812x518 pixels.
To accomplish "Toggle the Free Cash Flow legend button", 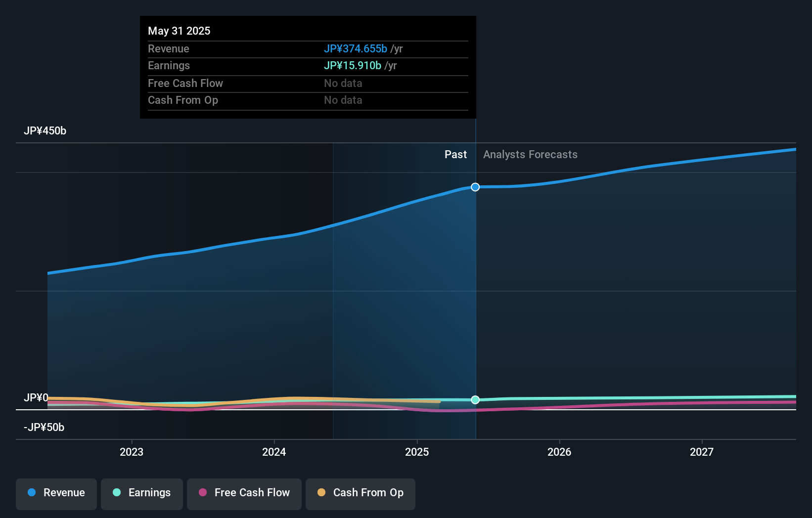I will [x=244, y=494].
